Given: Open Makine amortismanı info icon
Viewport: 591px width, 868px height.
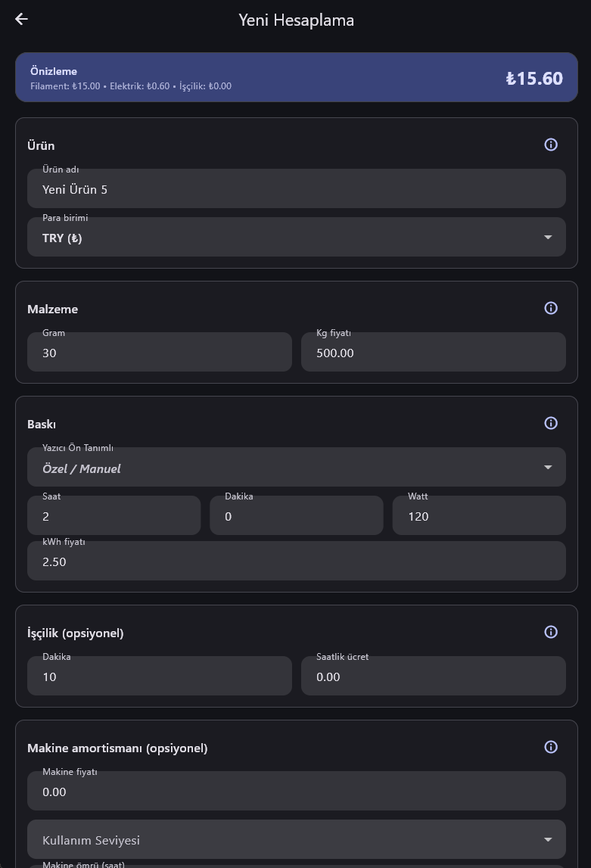Looking at the screenshot, I should [x=551, y=747].
